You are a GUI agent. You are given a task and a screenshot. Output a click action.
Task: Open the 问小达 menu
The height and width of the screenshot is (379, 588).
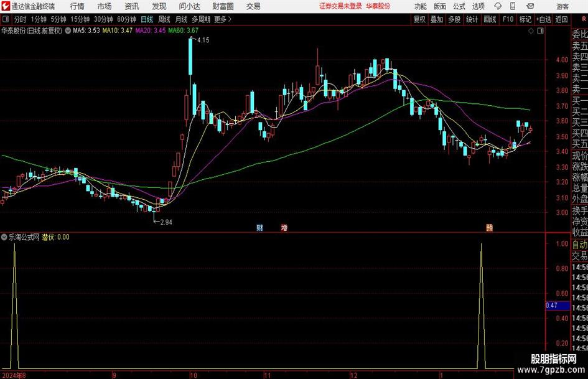coord(189,6)
